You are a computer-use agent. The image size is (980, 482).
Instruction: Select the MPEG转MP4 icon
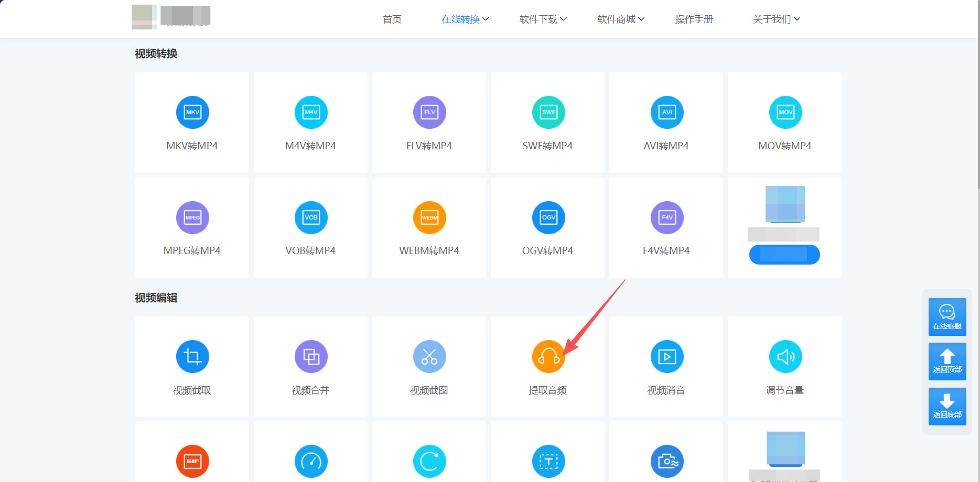click(192, 217)
